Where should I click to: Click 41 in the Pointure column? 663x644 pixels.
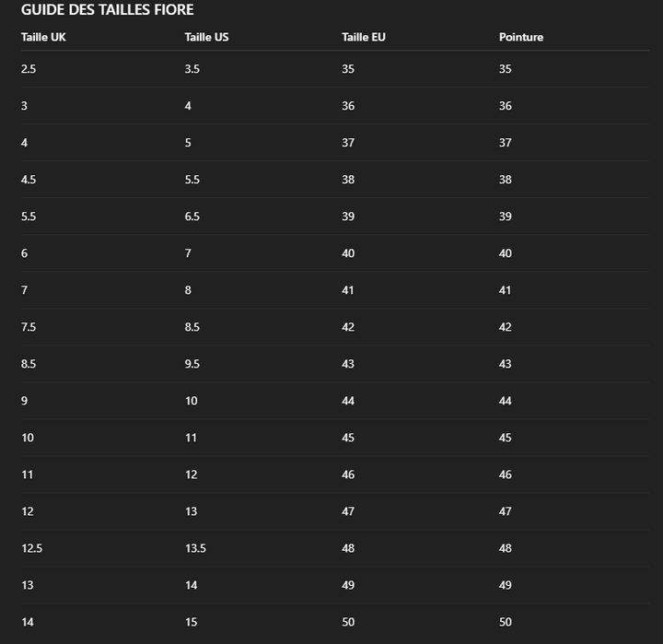click(506, 290)
